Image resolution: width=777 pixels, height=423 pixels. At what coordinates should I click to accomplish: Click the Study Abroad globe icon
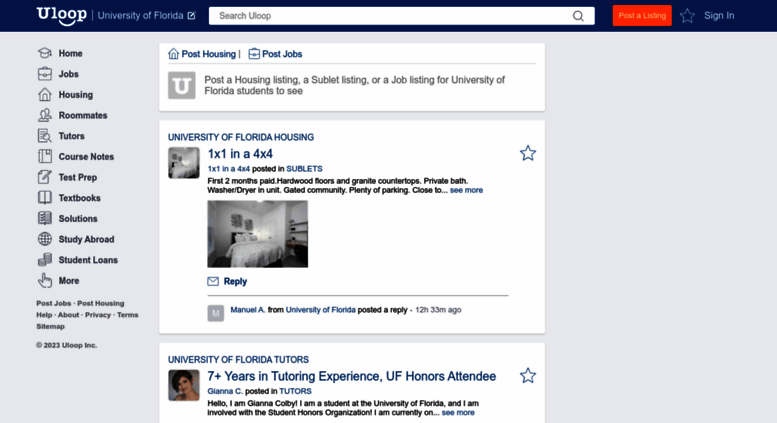(45, 239)
